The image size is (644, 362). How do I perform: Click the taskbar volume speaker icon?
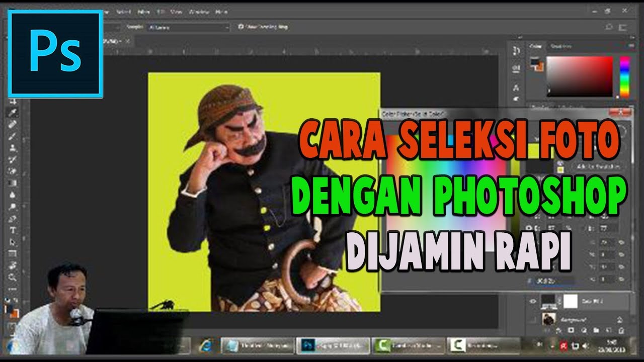point(585,346)
